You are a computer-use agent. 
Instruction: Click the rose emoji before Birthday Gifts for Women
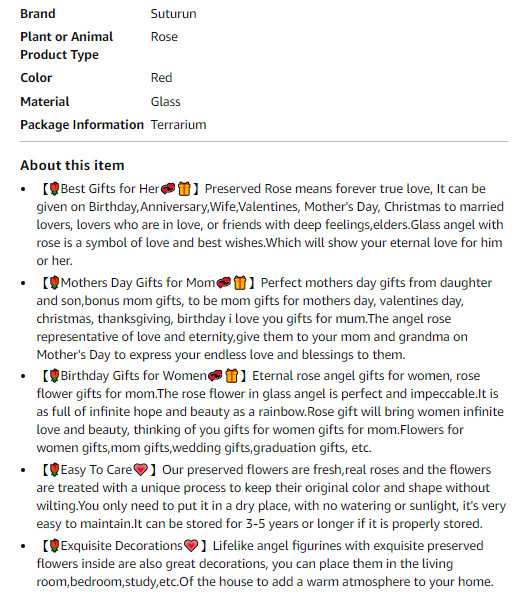pyautogui.click(x=54, y=376)
